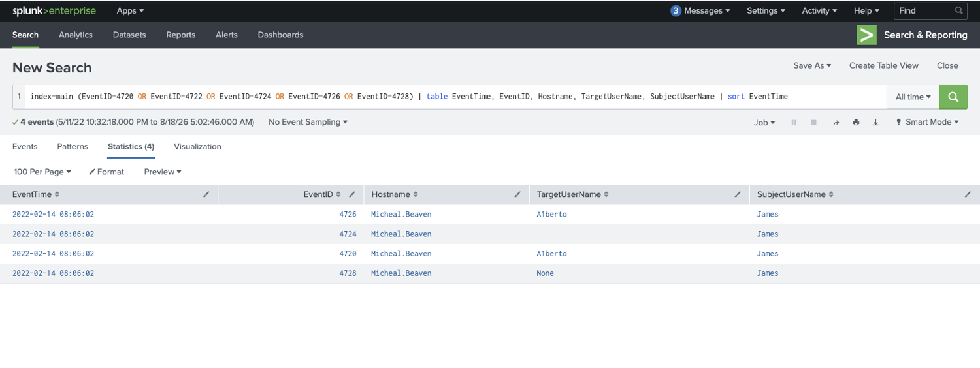Open the No Event Sampling dropdown
The image size is (980, 368).
308,122
